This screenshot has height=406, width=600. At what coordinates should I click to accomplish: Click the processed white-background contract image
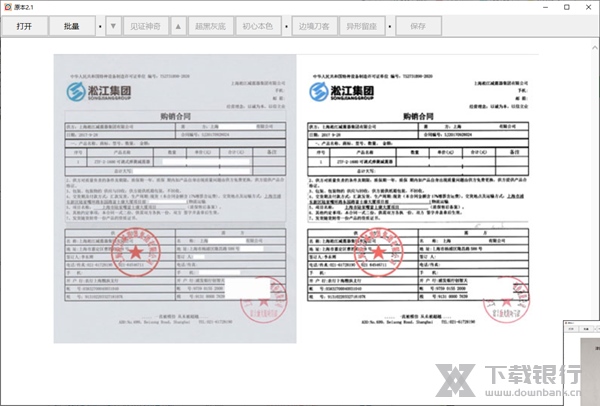[x=418, y=199]
